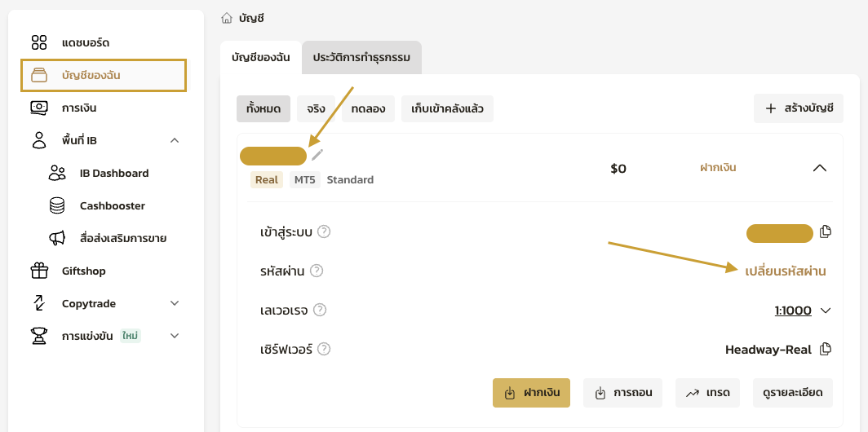Click the gold ฝากเงิน button
Screen dimensions: 868x432
pos(531,393)
